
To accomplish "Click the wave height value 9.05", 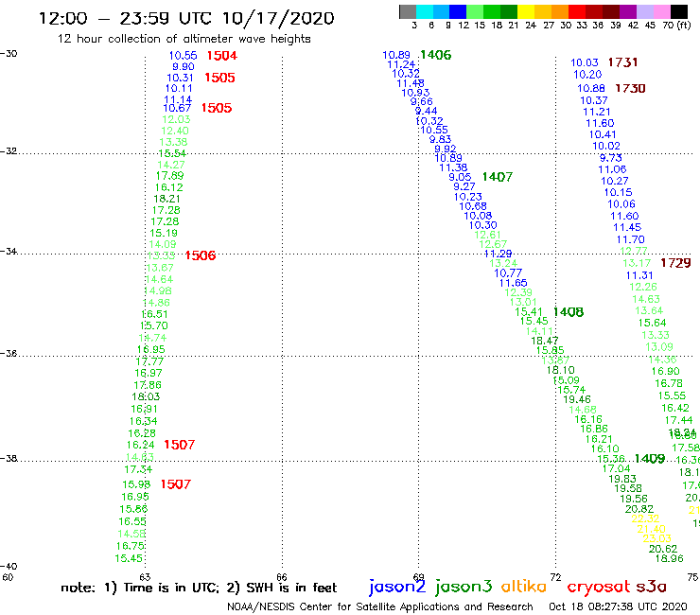I will click(x=460, y=177).
